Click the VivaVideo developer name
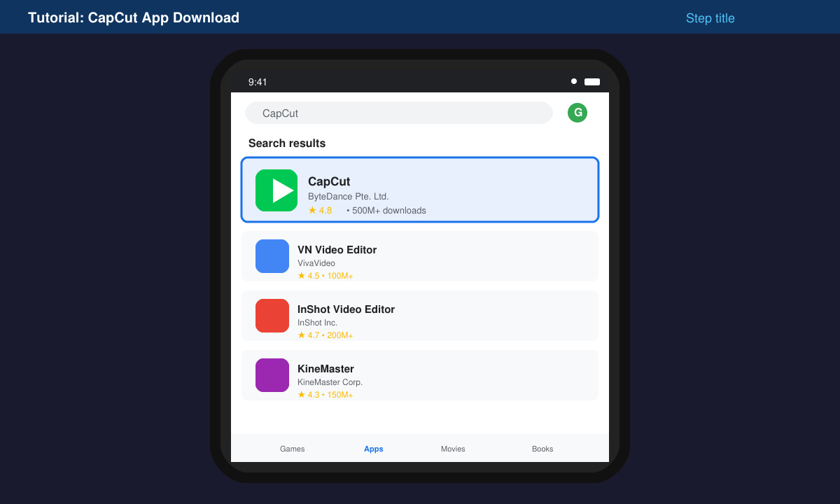This screenshot has width=840, height=504. click(x=316, y=263)
